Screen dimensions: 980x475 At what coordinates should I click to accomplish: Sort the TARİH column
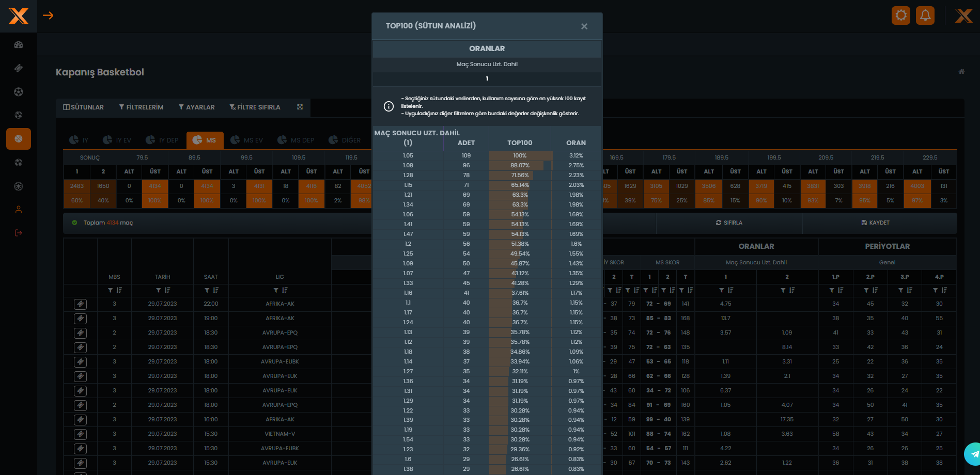tap(167, 290)
